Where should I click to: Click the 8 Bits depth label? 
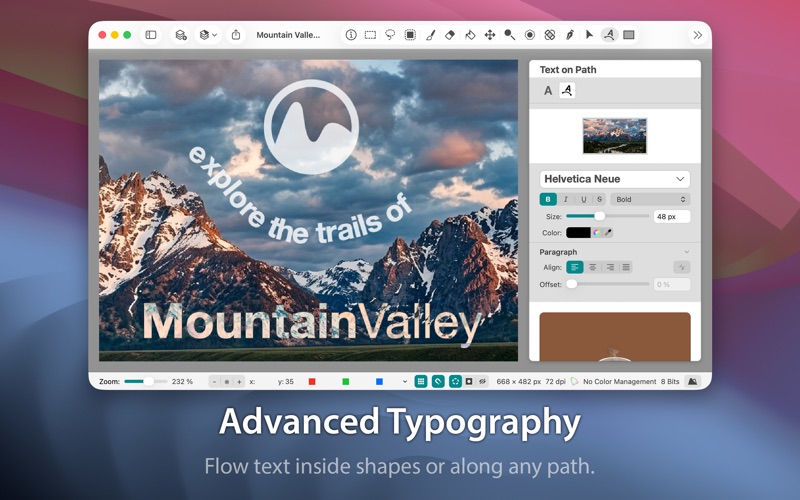point(670,382)
